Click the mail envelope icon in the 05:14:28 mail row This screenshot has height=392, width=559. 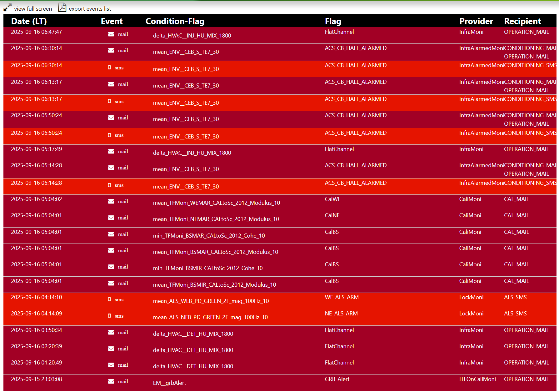coord(111,168)
